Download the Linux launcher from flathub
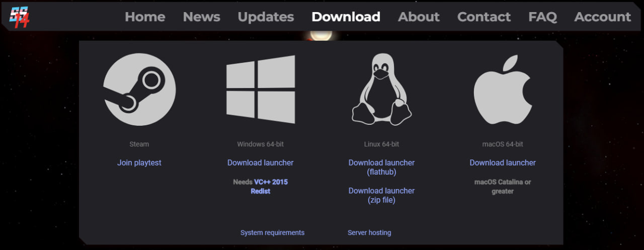 point(381,167)
